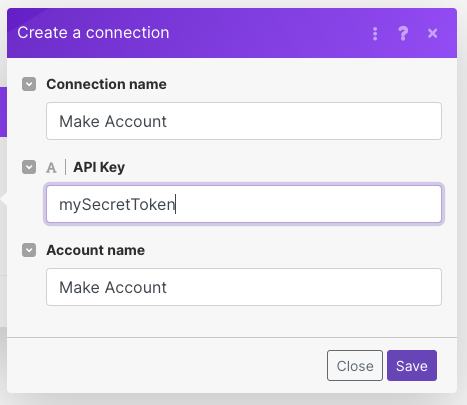Open the three-dot options menu in header
Image resolution: width=467 pixels, height=405 pixels.
click(375, 34)
